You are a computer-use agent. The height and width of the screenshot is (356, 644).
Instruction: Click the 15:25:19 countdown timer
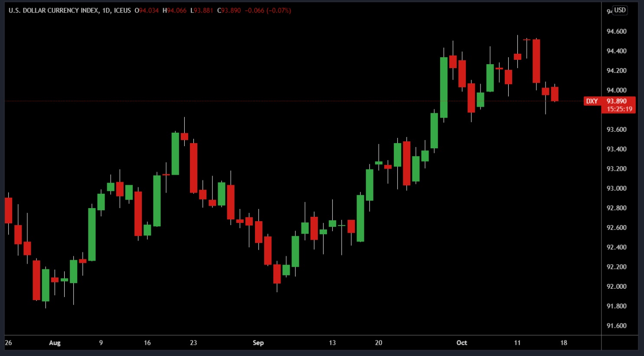(619, 109)
